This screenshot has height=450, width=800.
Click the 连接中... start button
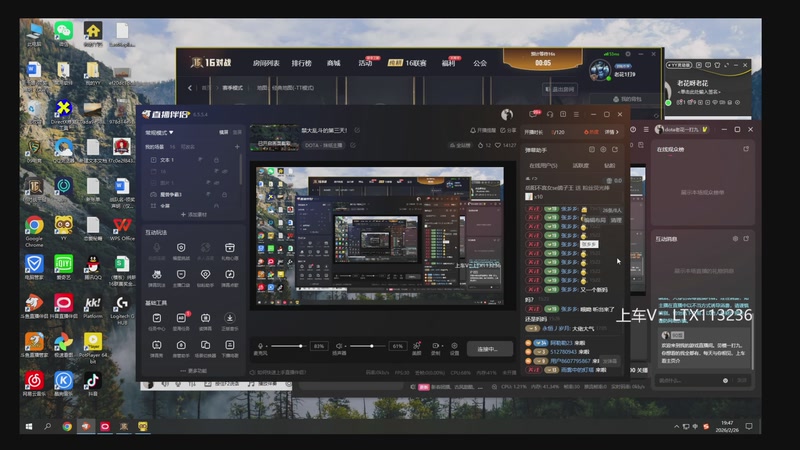click(489, 349)
